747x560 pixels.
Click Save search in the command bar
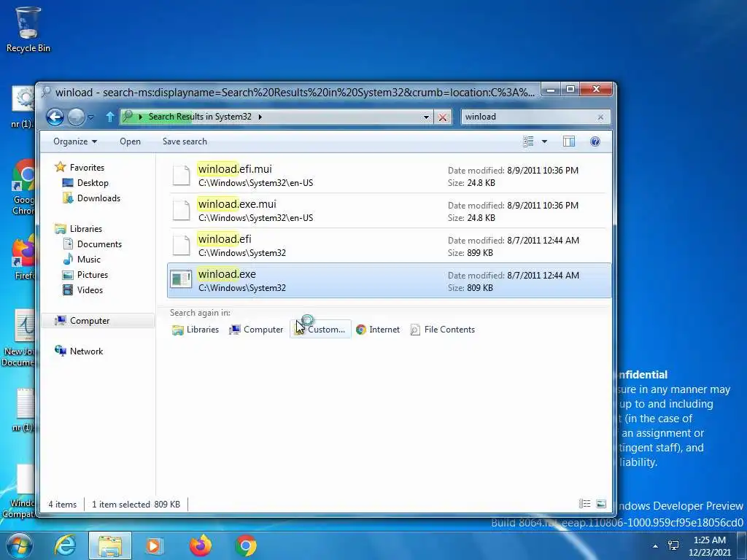[x=185, y=141]
